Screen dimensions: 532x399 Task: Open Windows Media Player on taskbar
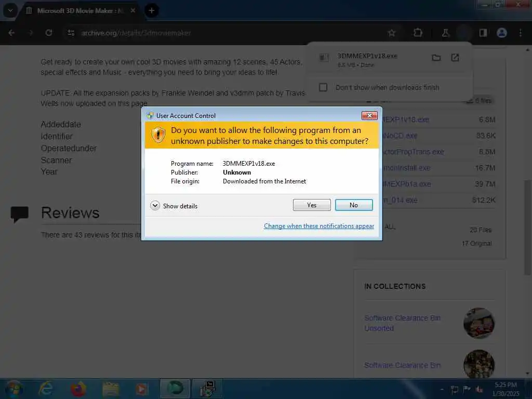[x=142, y=389]
